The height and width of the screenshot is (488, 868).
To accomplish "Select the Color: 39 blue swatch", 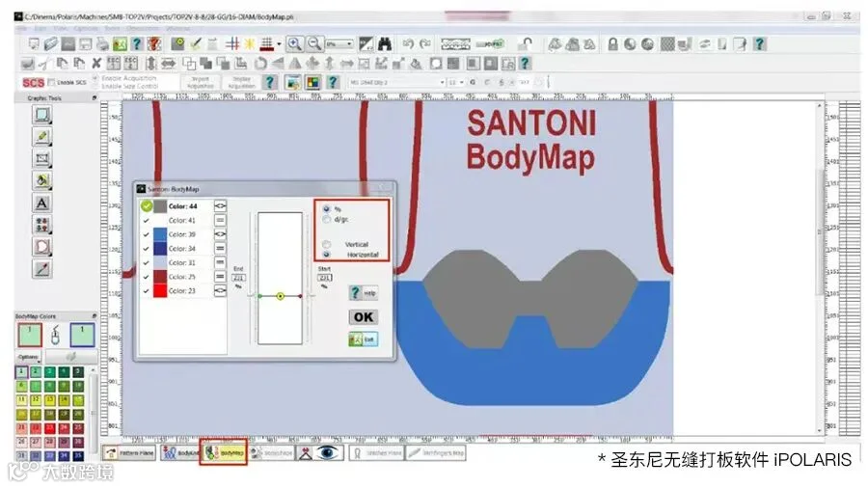I will pyautogui.click(x=160, y=234).
